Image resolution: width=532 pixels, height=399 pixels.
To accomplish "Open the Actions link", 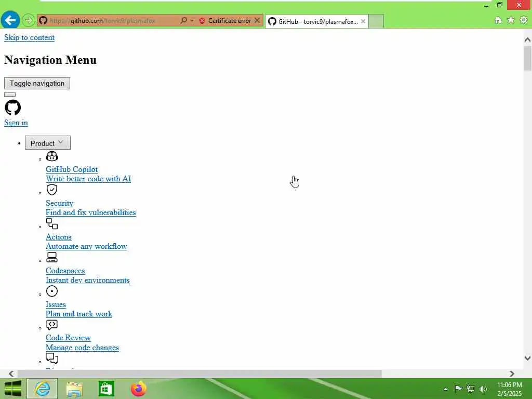I will pos(58,237).
